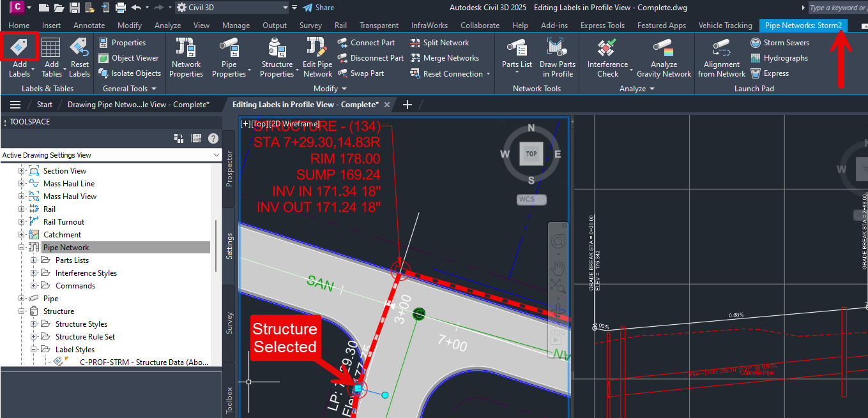Collapse the Structure tree node
Image resolution: width=868 pixels, height=418 pixels.
tap(21, 311)
